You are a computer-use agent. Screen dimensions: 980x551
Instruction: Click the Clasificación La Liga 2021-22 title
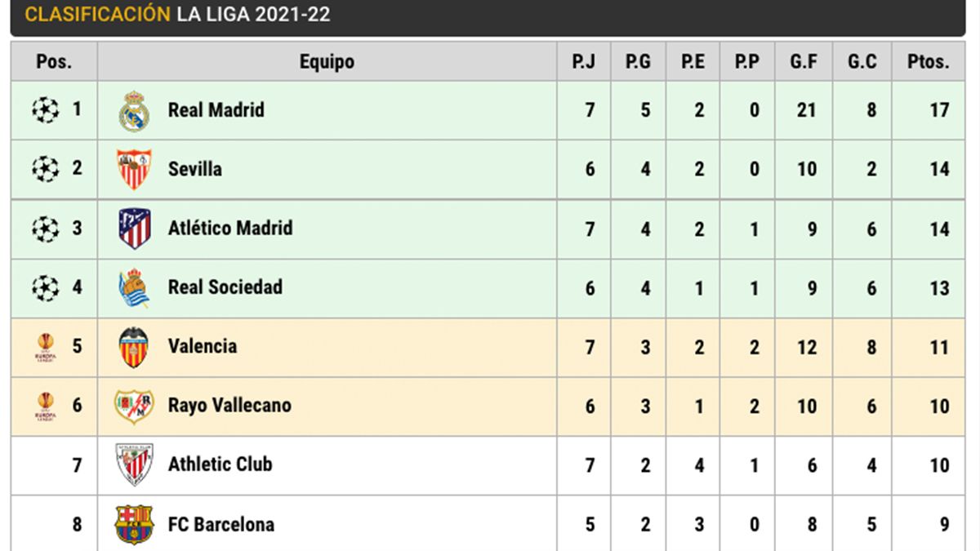tap(178, 15)
